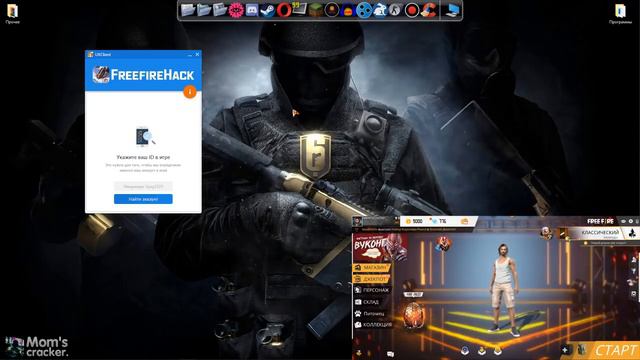
Task: Select the КЛАССИЧЕСКИЙ game mode selector
Action: pos(600,233)
